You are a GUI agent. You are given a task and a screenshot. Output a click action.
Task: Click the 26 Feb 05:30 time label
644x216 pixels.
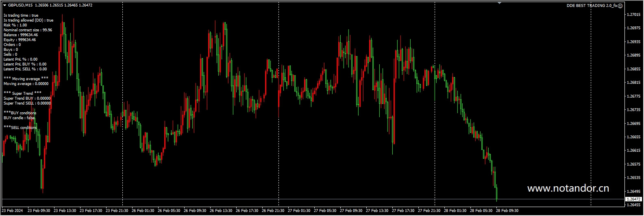click(169, 211)
